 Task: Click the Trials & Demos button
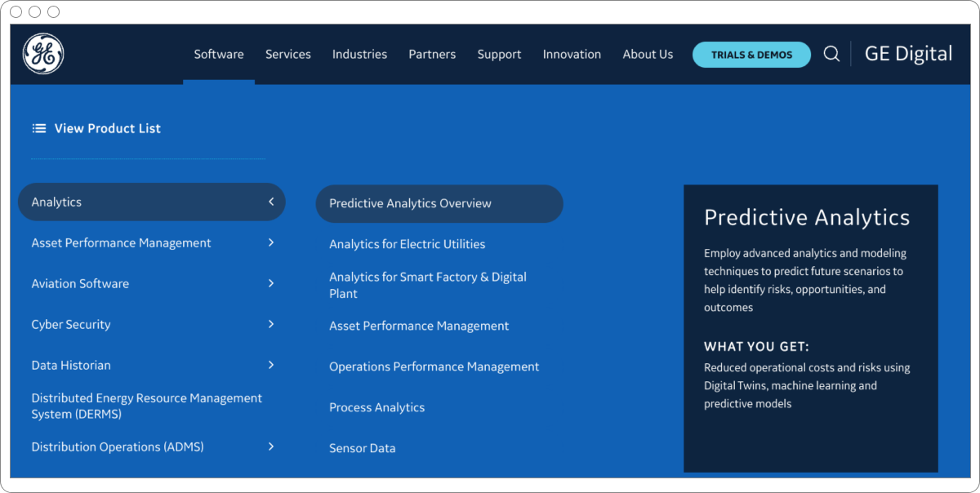point(751,55)
